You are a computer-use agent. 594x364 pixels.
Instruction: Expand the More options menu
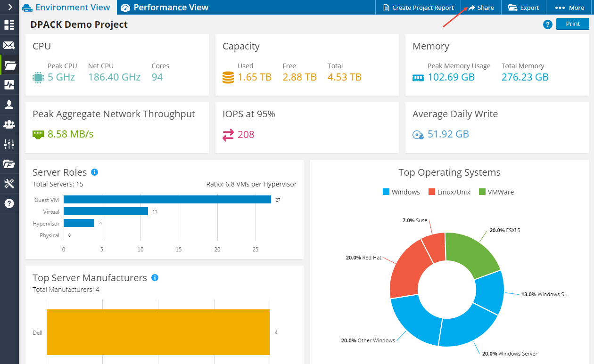[x=569, y=8]
